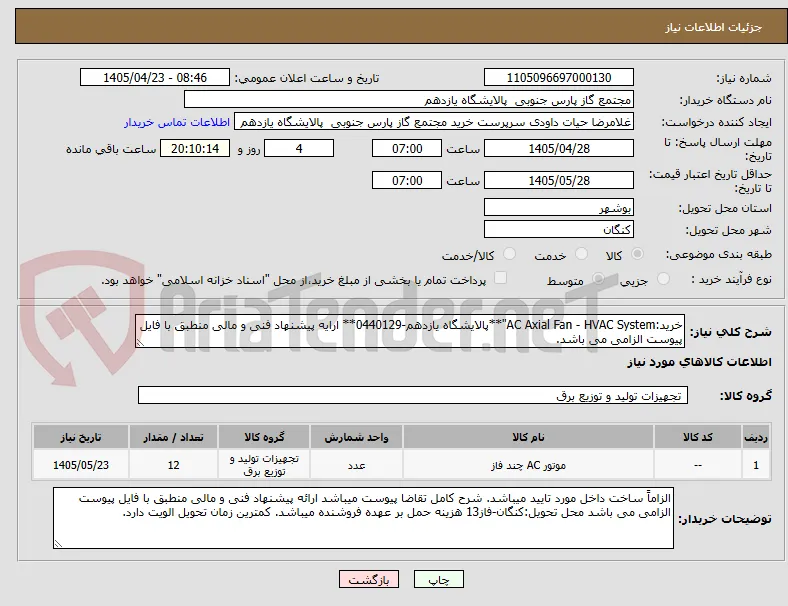
Task: Click the نام کالا column header
Action: point(528,437)
